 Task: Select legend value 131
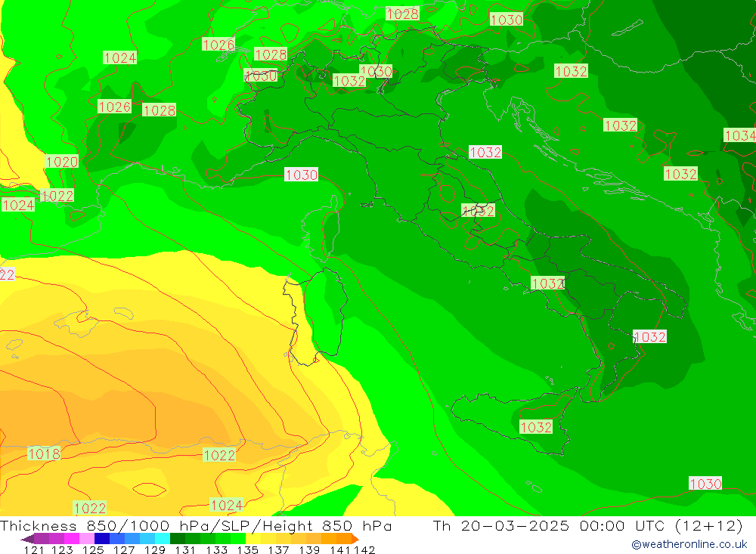tap(185, 550)
